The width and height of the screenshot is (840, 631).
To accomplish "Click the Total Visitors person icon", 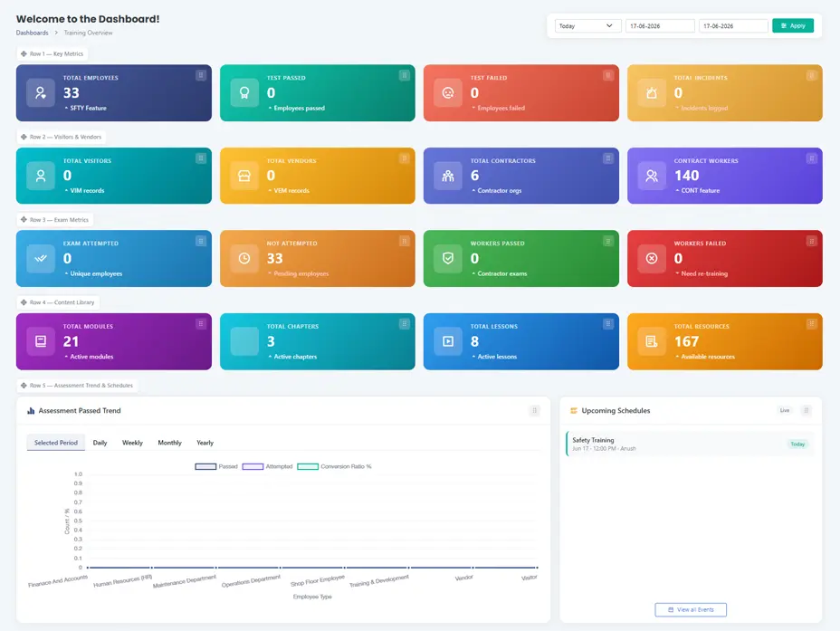I will click(41, 176).
